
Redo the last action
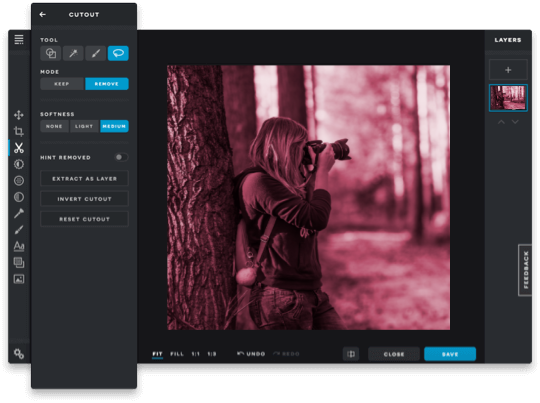coord(286,354)
